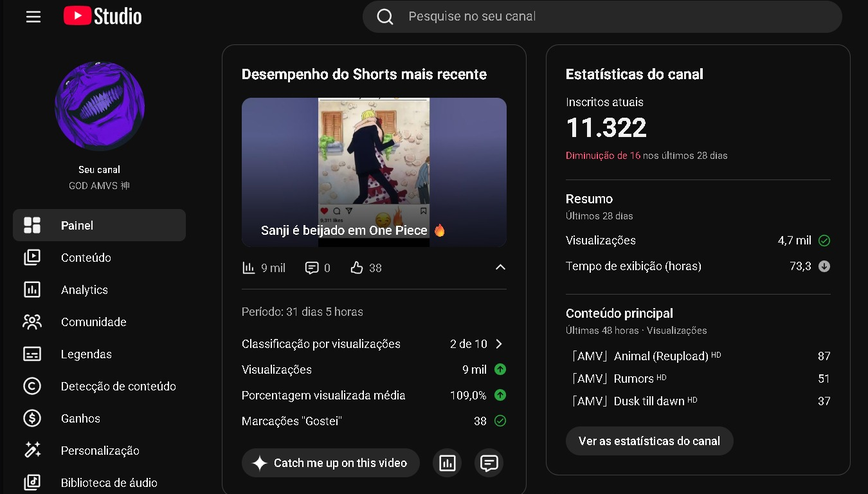Click green check beside Visualizações 4,7 mil
The width and height of the screenshot is (868, 494).
(x=824, y=241)
